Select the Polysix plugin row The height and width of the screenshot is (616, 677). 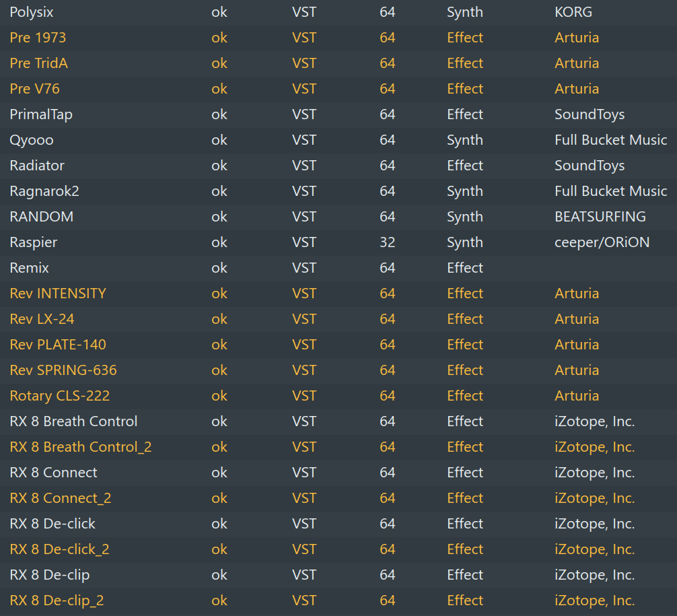32,12
